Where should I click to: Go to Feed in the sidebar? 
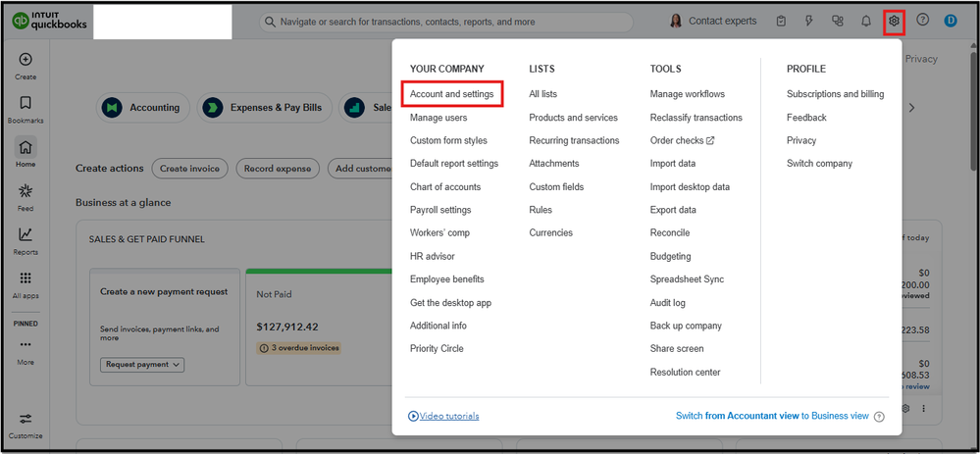26,190
